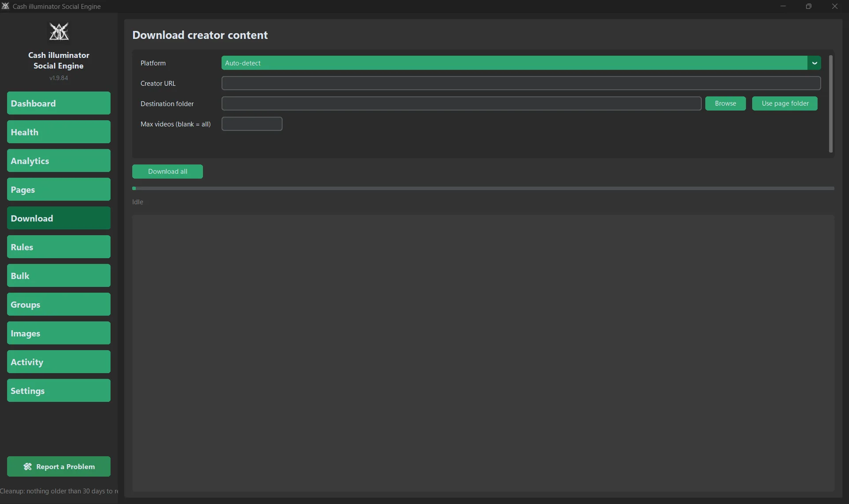This screenshot has width=849, height=504.
Task: Click the wrench icon on Report a Problem
Action: (27, 466)
